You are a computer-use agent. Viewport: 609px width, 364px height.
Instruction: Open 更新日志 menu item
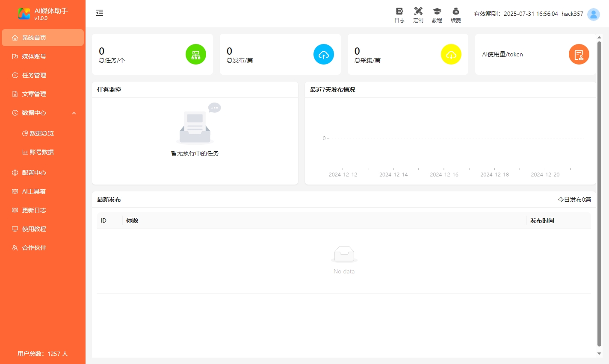(43, 210)
